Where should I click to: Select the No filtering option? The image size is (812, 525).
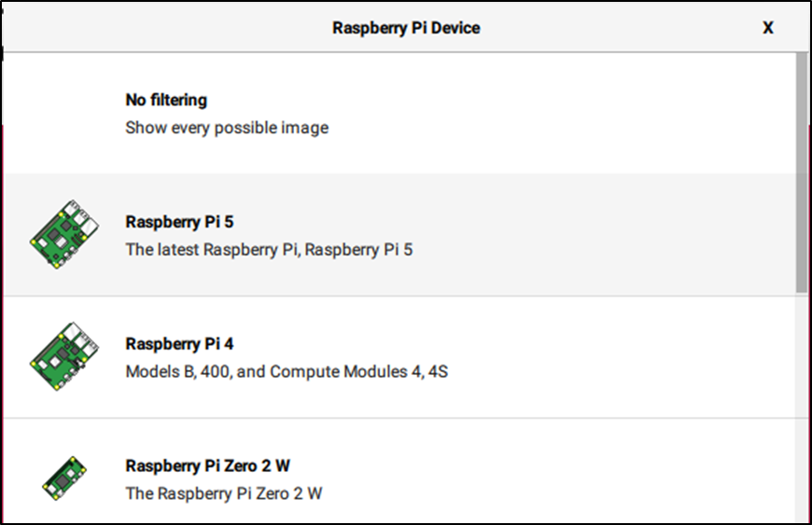pyautogui.click(x=399, y=113)
